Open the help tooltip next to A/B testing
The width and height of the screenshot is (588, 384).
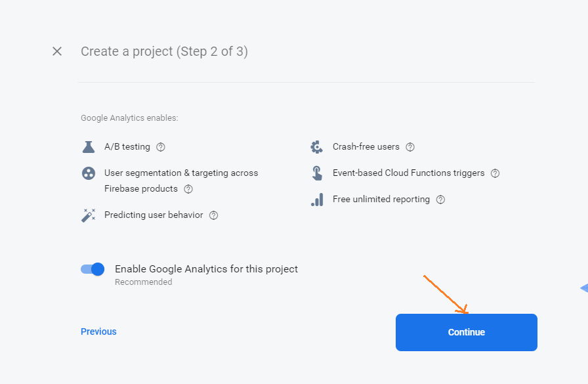pyautogui.click(x=161, y=147)
